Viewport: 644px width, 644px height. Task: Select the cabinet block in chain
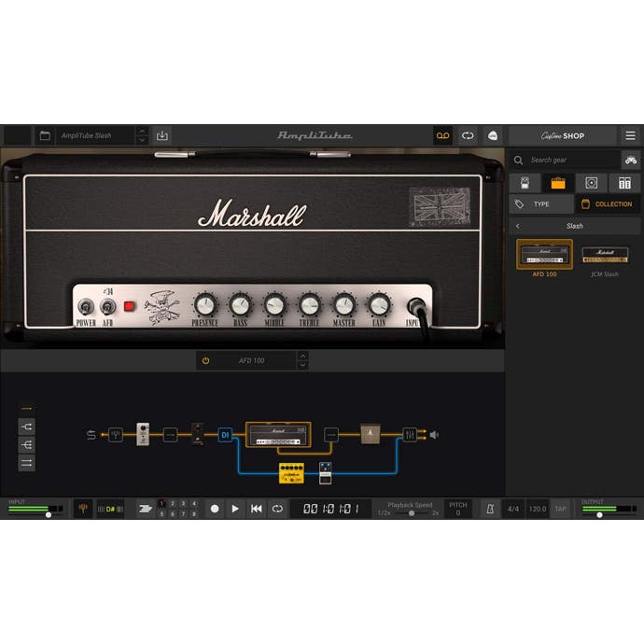(371, 434)
